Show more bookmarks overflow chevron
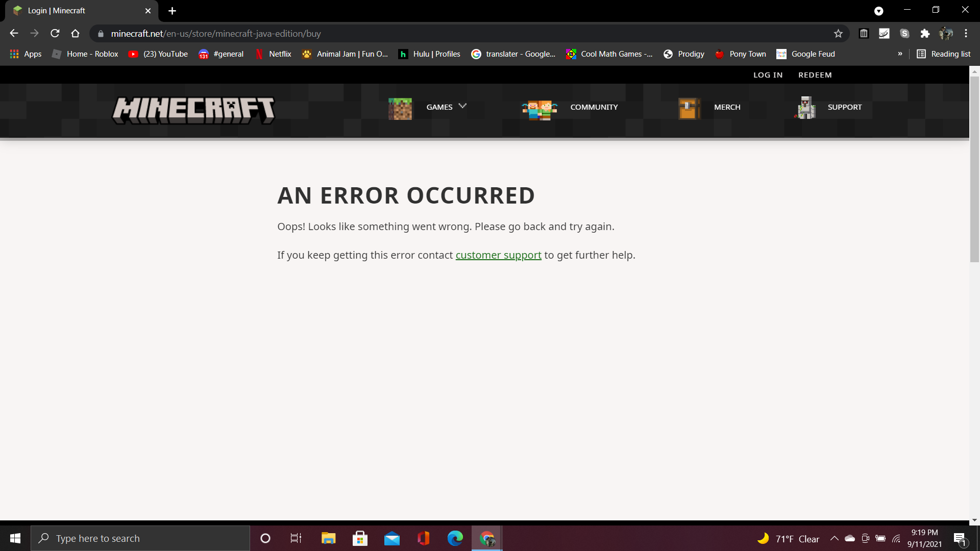Viewport: 980px width, 551px height. coord(900,54)
